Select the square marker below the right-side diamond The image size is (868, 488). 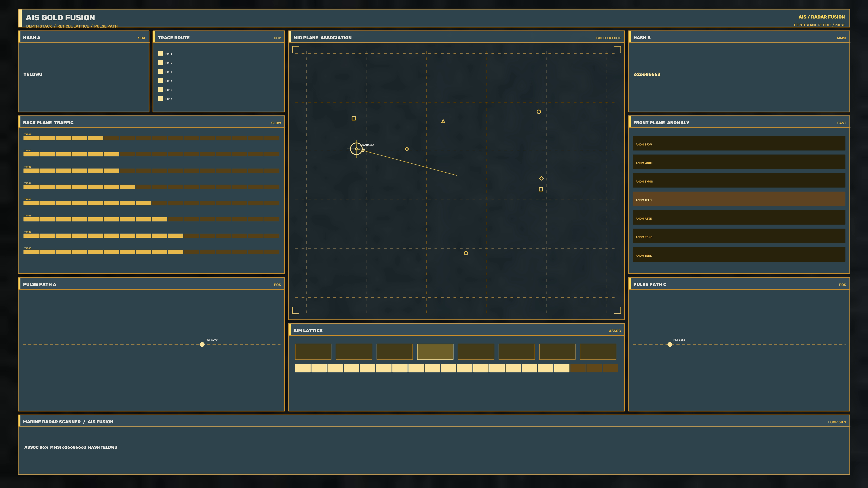coord(541,189)
